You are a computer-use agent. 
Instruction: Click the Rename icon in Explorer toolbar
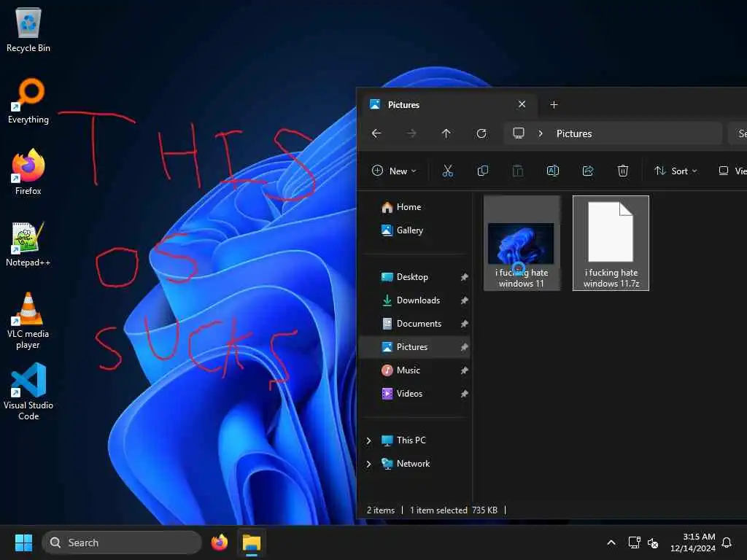tap(553, 171)
